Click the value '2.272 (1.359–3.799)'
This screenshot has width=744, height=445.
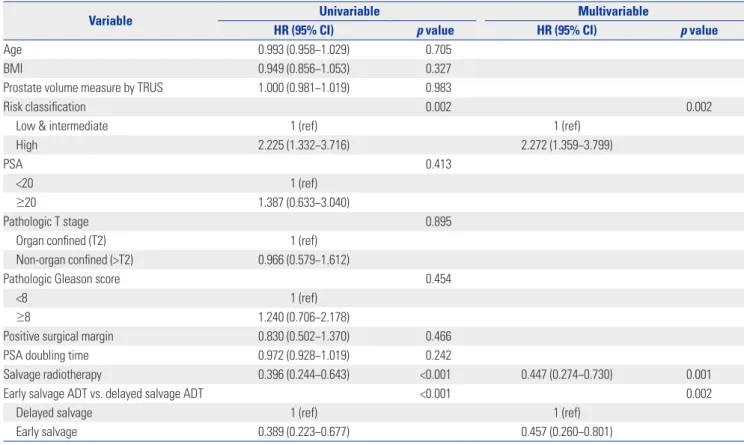(567, 145)
